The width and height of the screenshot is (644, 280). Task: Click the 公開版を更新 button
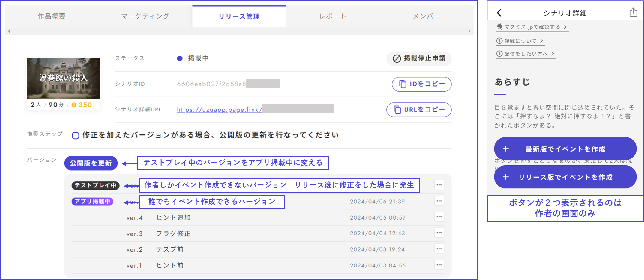[x=91, y=163]
